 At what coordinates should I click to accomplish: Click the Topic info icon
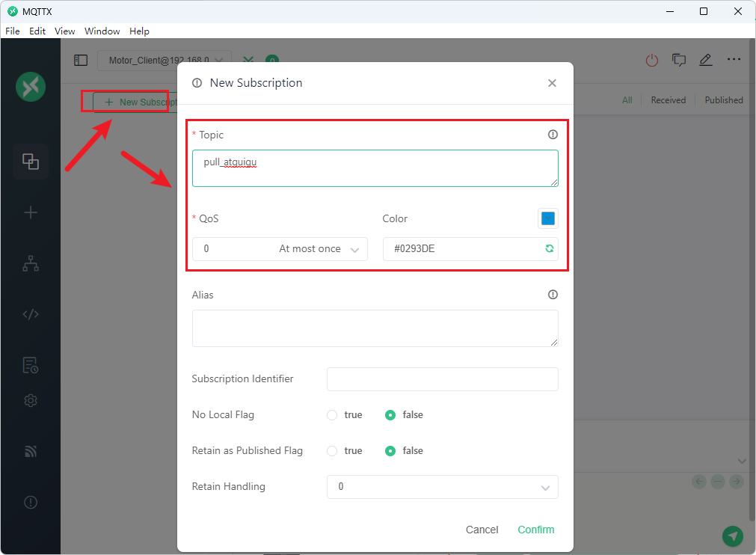[553, 135]
